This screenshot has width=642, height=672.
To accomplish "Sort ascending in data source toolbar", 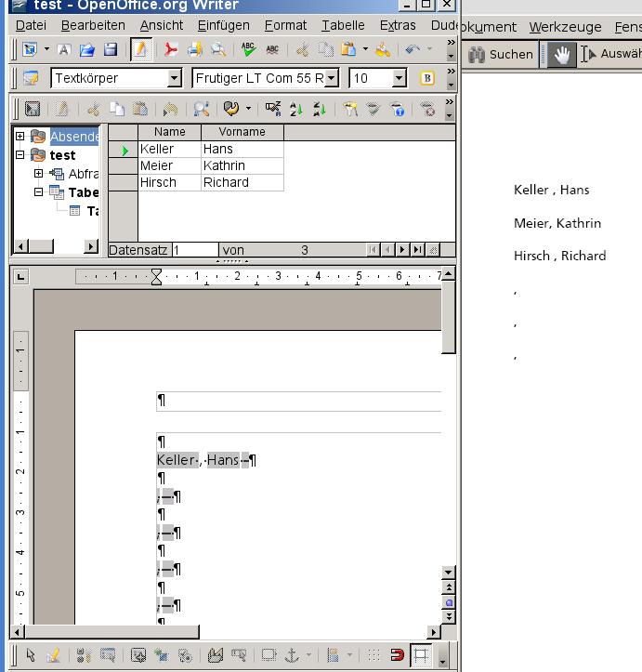I will (x=297, y=109).
